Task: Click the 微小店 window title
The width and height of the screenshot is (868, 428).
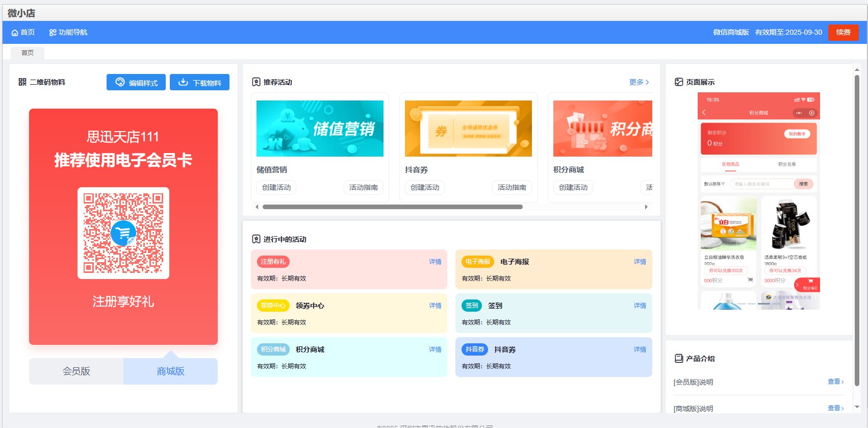Action: pyautogui.click(x=21, y=13)
